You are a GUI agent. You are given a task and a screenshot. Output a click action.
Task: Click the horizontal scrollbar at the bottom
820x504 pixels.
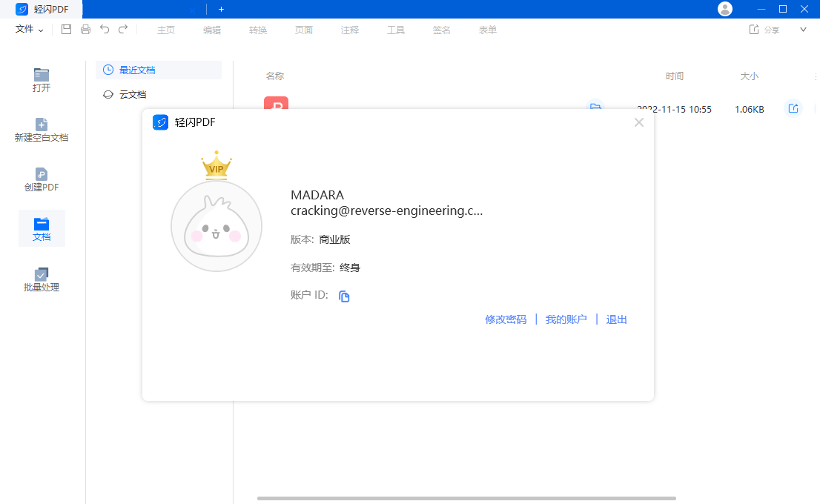click(467, 498)
